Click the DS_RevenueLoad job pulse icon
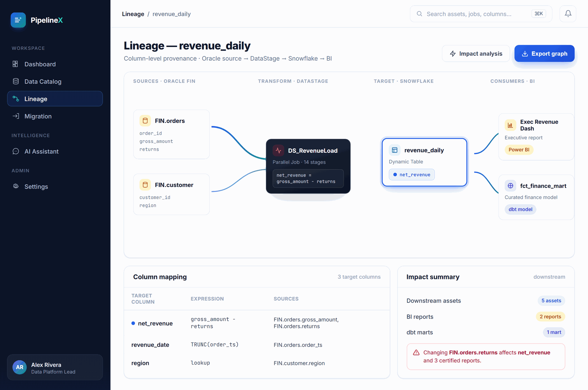The image size is (588, 390). coord(278,150)
